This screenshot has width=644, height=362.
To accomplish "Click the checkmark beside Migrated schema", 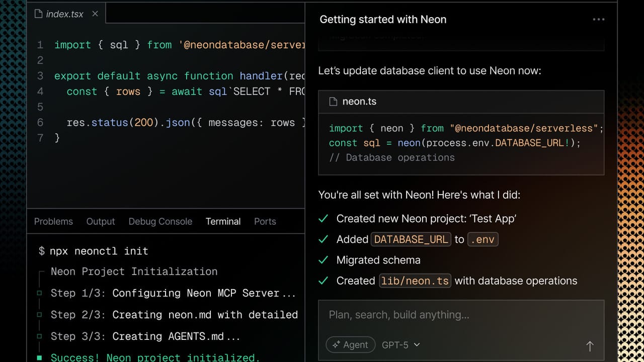I will pos(324,260).
